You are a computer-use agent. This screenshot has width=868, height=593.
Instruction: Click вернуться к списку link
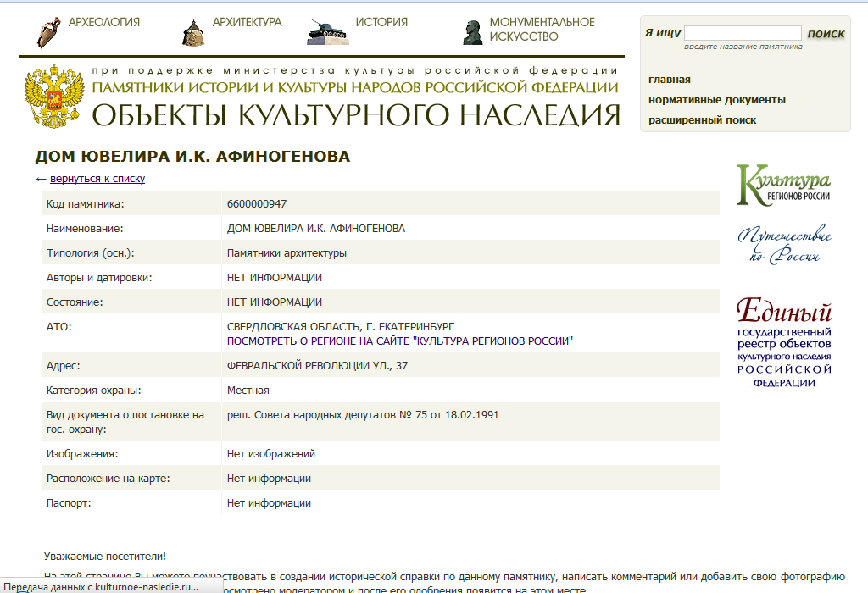[x=97, y=179]
